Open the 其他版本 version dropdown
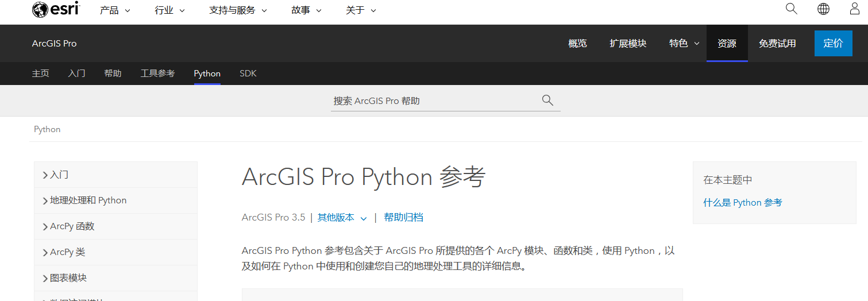The image size is (868, 301). (342, 218)
